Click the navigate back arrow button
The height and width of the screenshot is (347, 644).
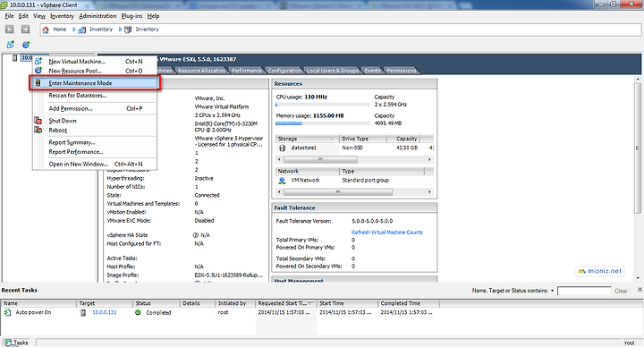pos(10,30)
